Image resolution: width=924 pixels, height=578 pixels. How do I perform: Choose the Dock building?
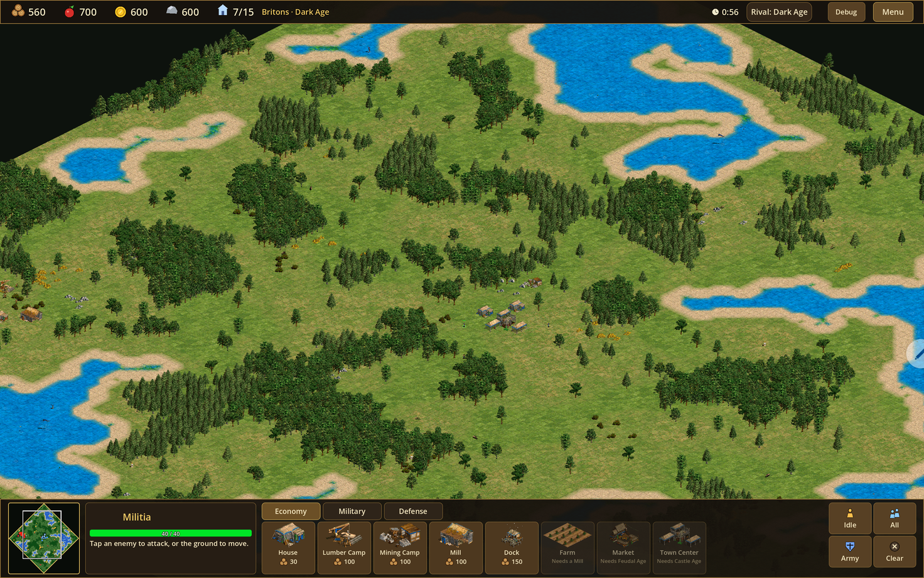[x=512, y=548]
